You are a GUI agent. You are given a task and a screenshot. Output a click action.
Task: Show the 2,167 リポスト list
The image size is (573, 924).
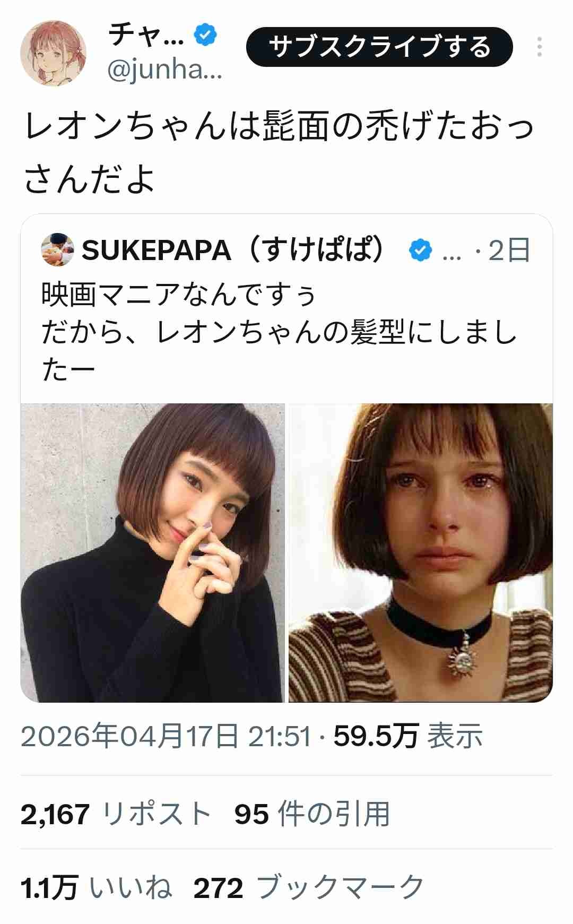click(116, 814)
